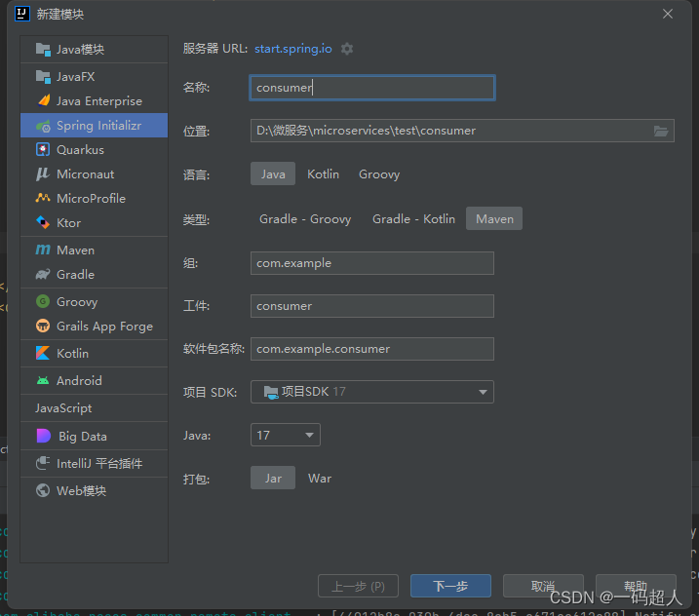Open the Java version dropdown
699x616 pixels.
pyautogui.click(x=286, y=435)
